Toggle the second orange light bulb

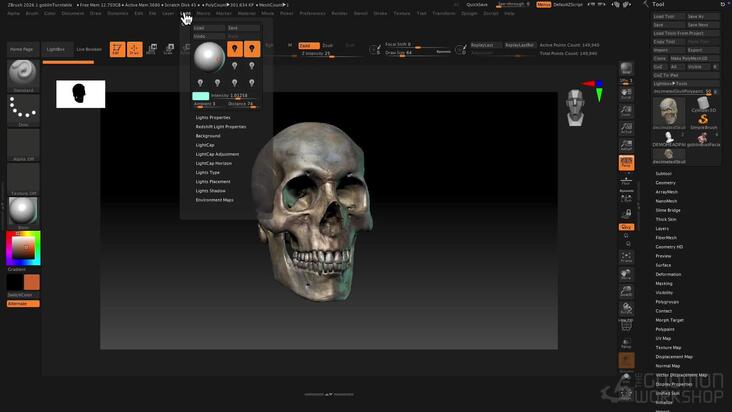(252, 49)
